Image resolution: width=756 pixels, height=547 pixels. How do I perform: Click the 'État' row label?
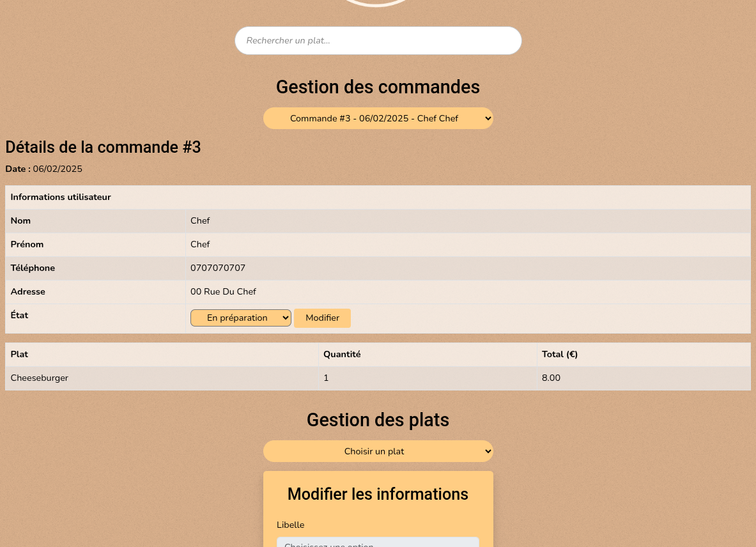(x=19, y=315)
